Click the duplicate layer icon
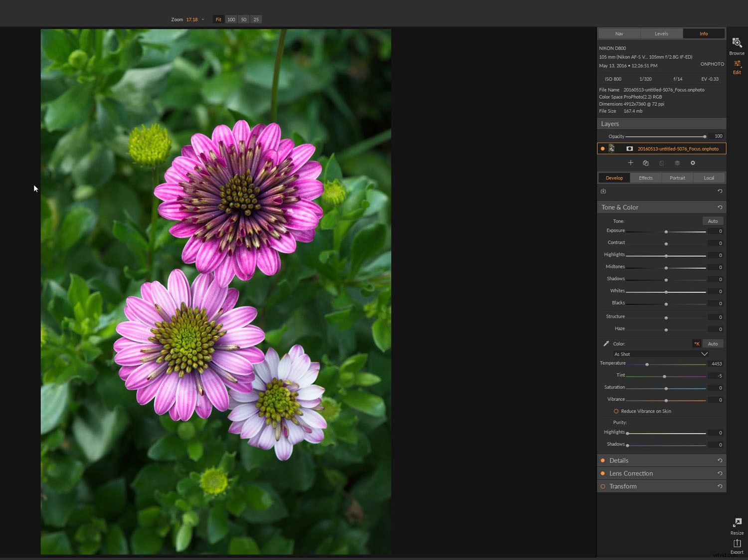748x560 pixels. [646, 163]
